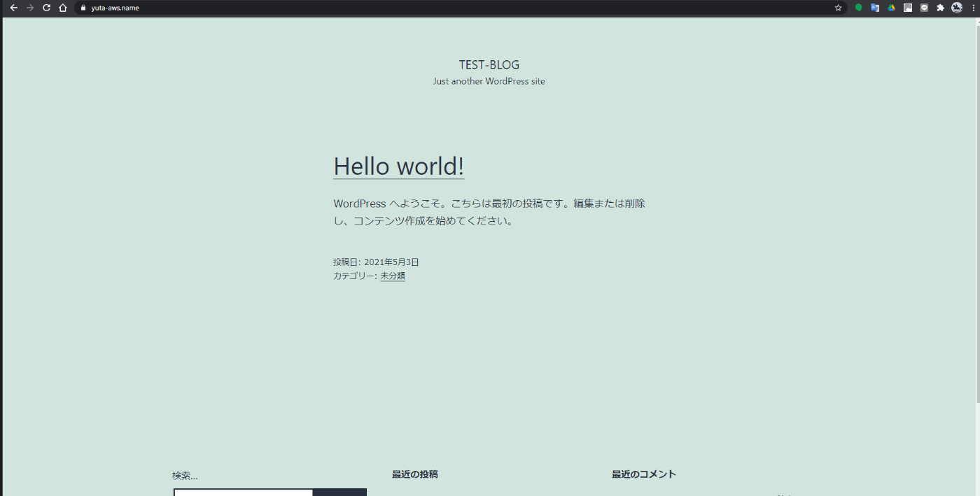Click the 最近の投稿 widget heading
Screen dimensions: 980x496
[x=415, y=474]
